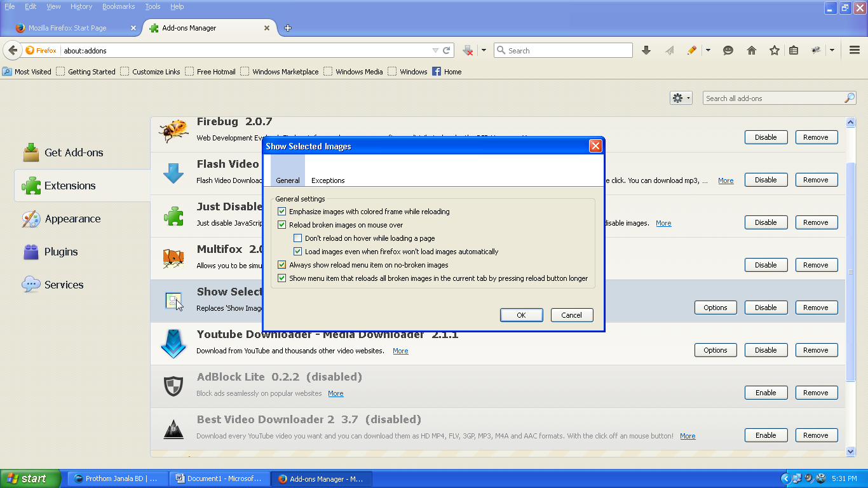Click the pencil highlighter toolbar icon

point(692,50)
